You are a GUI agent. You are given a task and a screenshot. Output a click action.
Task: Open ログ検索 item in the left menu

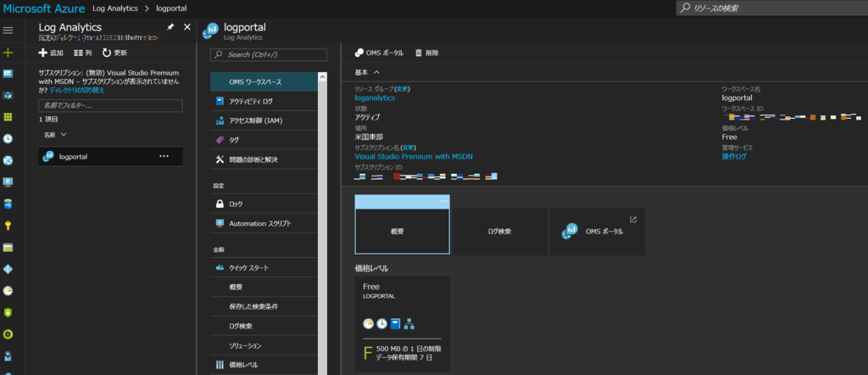(264, 326)
